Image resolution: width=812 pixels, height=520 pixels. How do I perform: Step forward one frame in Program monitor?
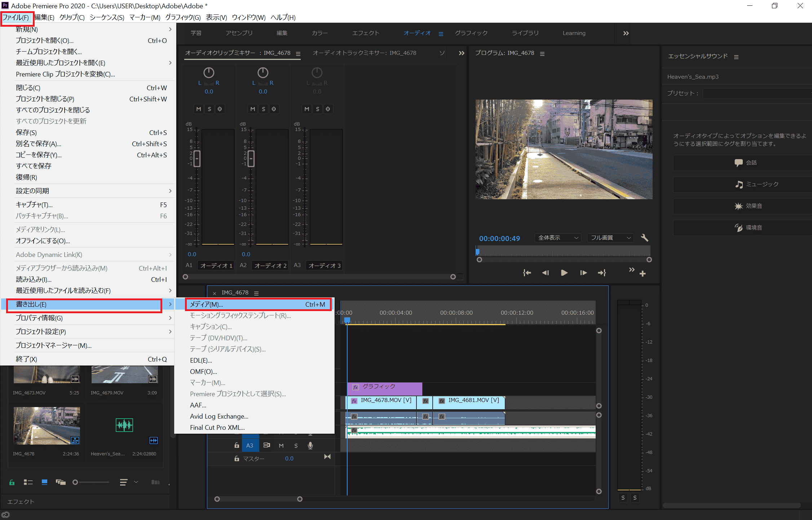583,273
